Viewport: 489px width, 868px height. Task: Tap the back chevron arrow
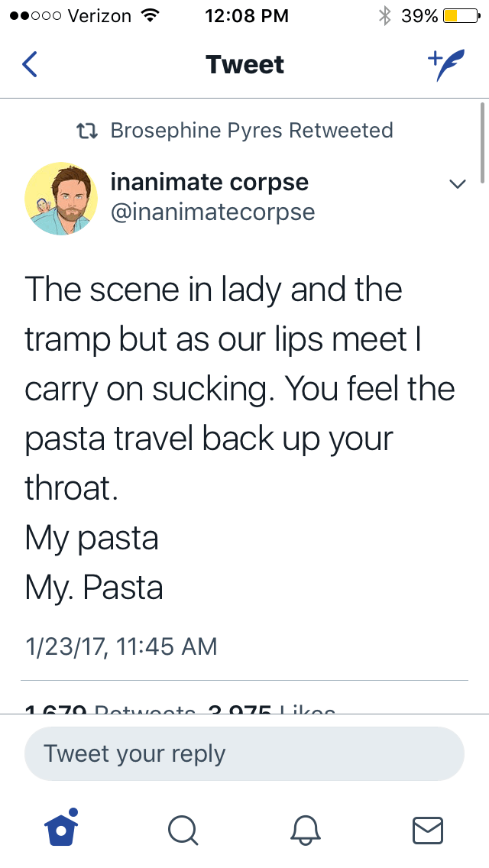tap(29, 64)
